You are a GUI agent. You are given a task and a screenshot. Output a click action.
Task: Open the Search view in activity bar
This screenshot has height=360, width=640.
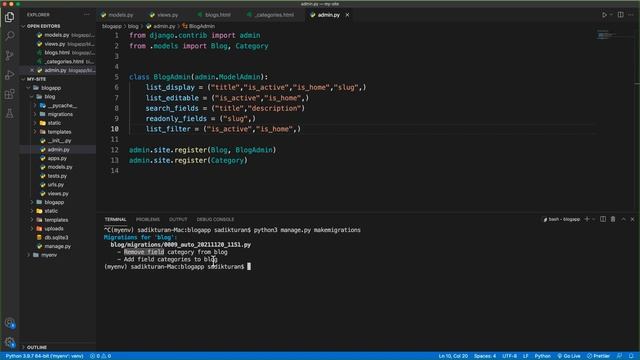coord(9,36)
